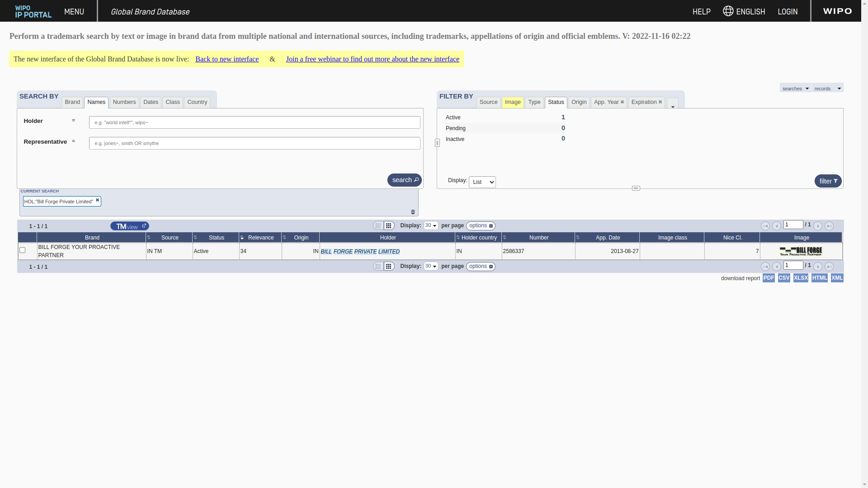The height and width of the screenshot is (488, 868).
Task: Remove the App. Year filter tab
Action: pos(622,102)
